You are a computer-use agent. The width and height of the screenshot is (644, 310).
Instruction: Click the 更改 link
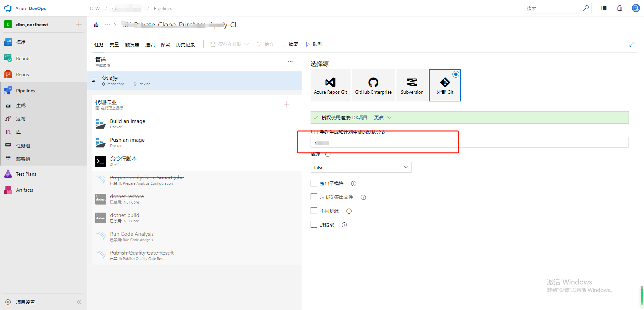(379, 118)
